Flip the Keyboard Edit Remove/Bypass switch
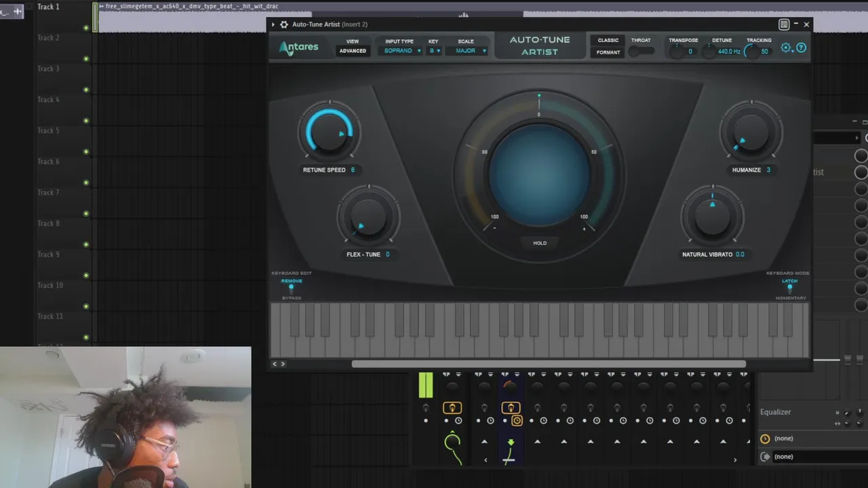Viewport: 868px width, 488px height. [x=292, y=289]
